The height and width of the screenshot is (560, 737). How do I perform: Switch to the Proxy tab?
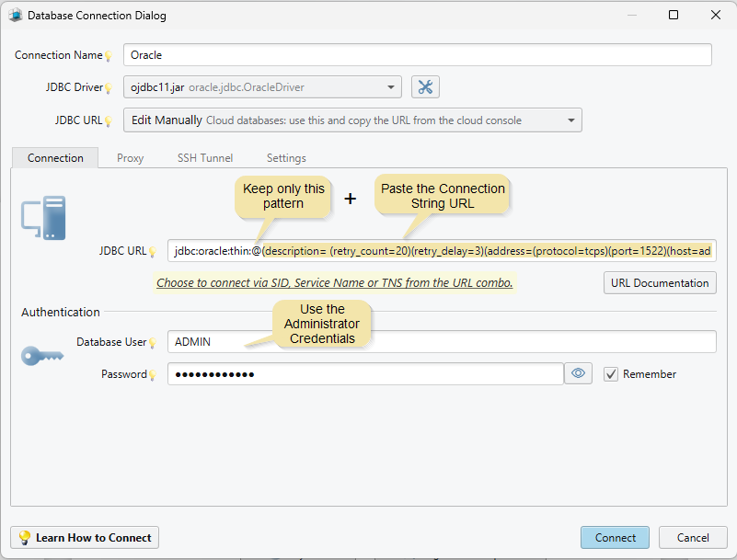point(130,157)
